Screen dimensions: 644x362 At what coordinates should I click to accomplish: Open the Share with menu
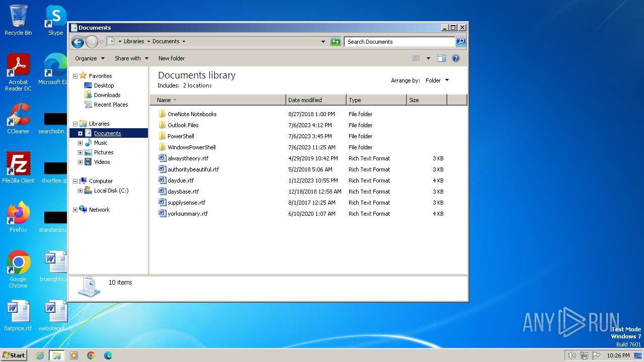[131, 58]
